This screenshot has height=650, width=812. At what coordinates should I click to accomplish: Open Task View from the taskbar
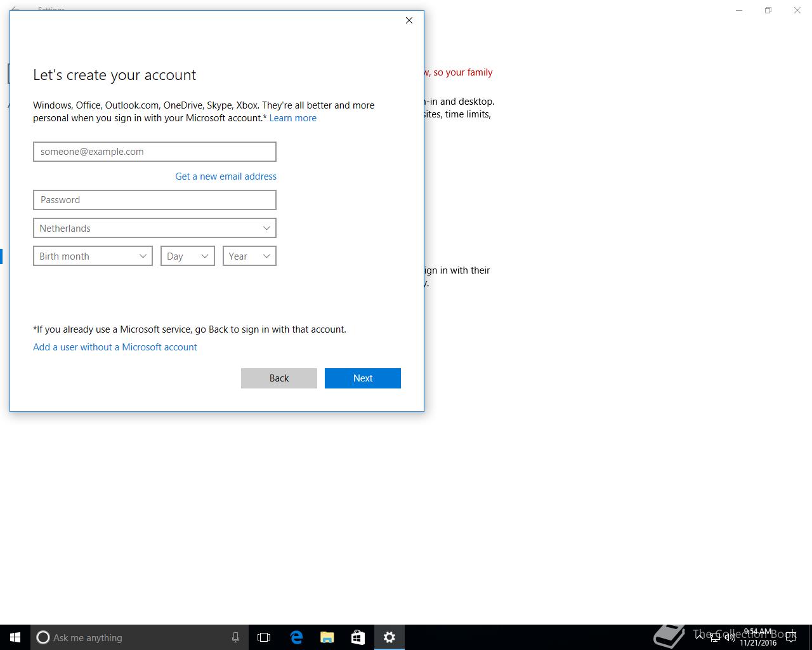[x=264, y=637]
